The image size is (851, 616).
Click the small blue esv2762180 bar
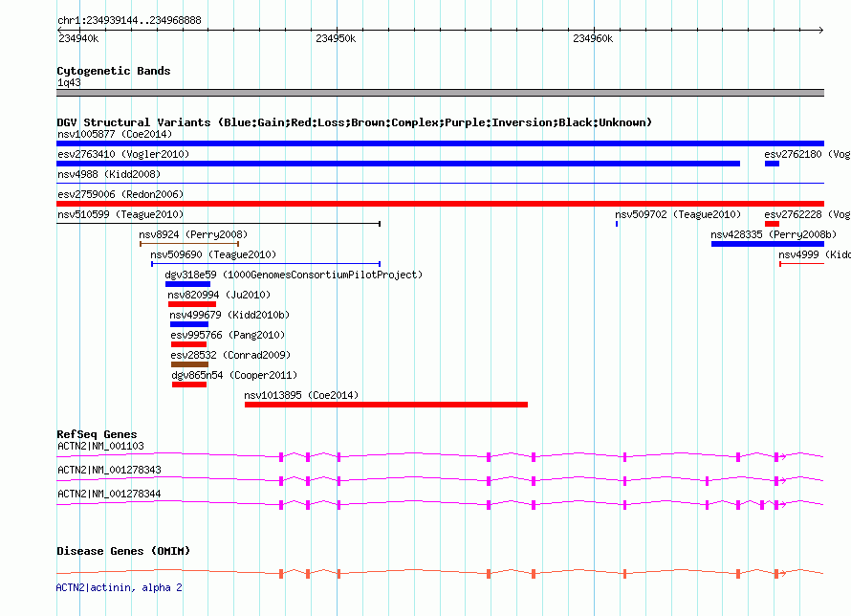click(772, 164)
